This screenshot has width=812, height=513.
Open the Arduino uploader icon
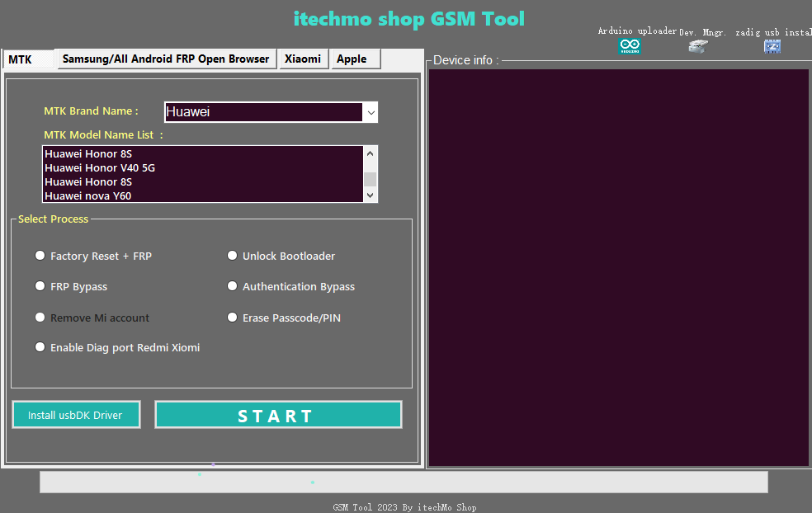click(x=630, y=46)
